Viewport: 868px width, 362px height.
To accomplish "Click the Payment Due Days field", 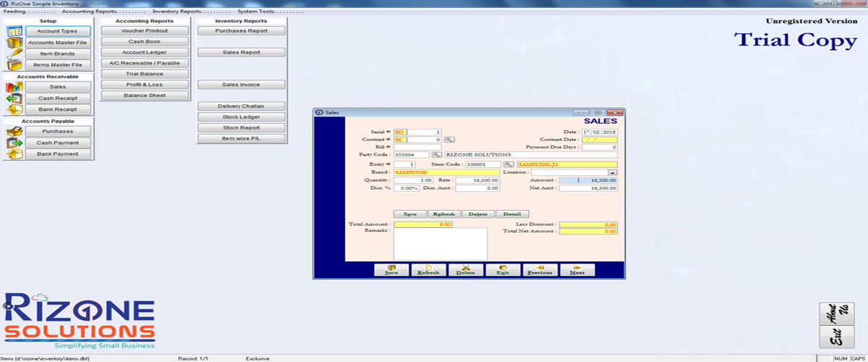I will pyautogui.click(x=600, y=147).
